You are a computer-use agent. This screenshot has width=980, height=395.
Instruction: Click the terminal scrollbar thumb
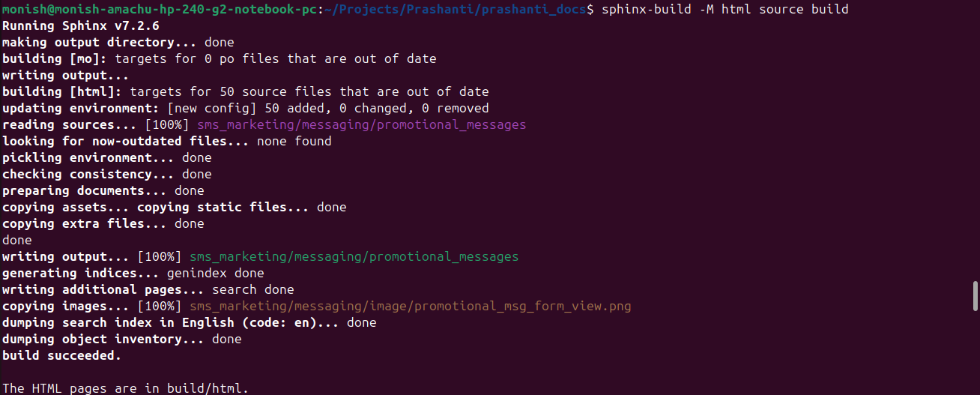[x=975, y=295]
